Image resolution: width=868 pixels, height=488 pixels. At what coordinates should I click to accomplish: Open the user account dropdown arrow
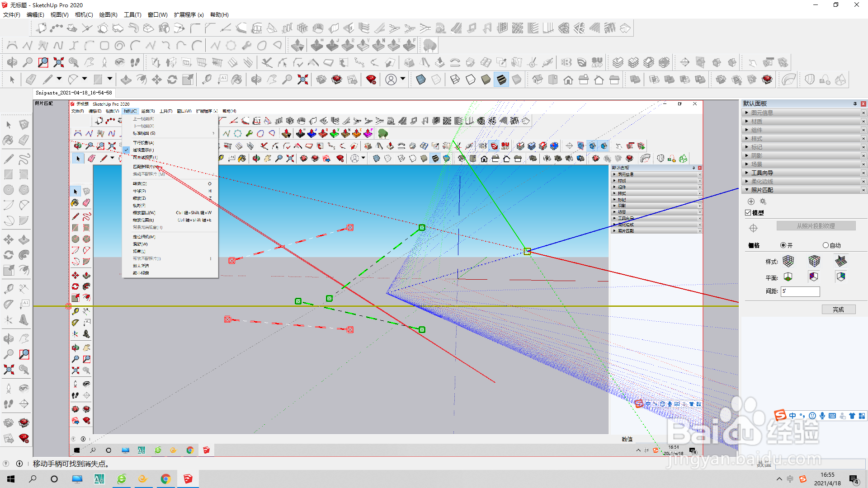(402, 79)
